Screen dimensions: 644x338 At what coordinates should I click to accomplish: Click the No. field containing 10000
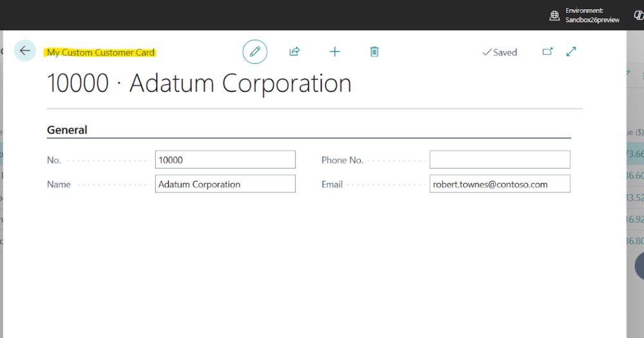pyautogui.click(x=225, y=160)
